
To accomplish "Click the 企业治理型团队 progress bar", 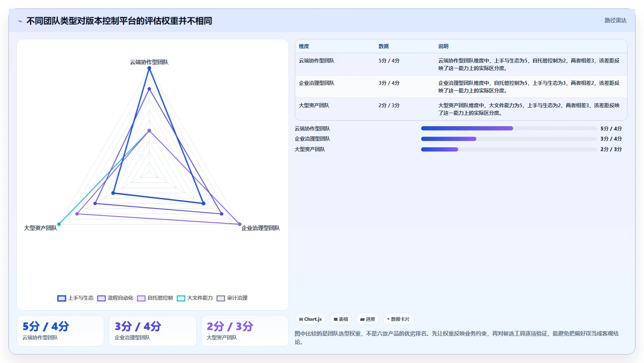I will (509, 139).
